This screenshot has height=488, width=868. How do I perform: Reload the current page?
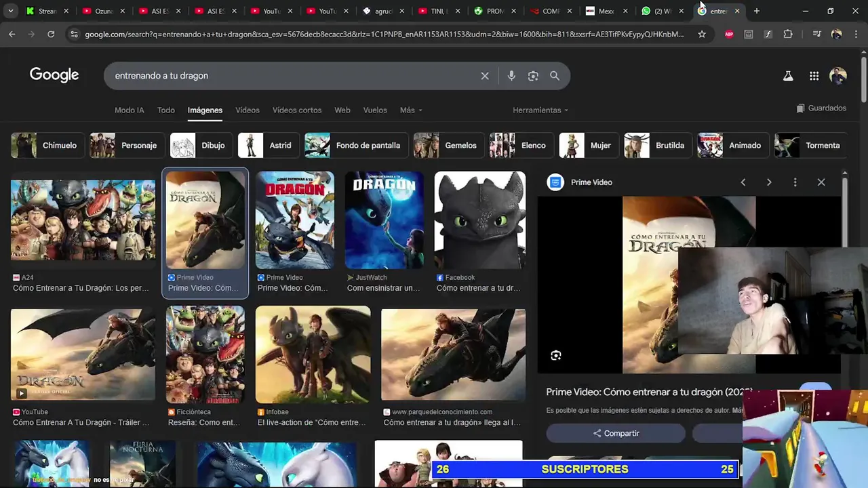click(x=51, y=34)
